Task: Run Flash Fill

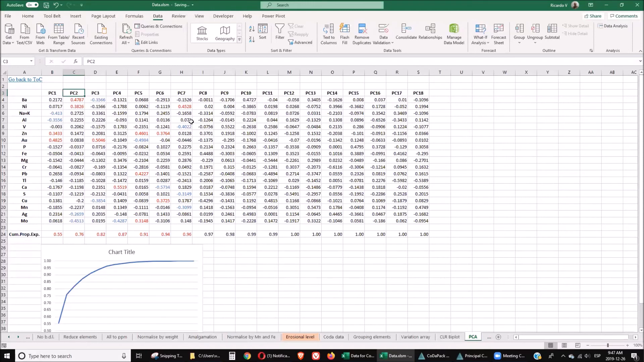Action: (344, 34)
